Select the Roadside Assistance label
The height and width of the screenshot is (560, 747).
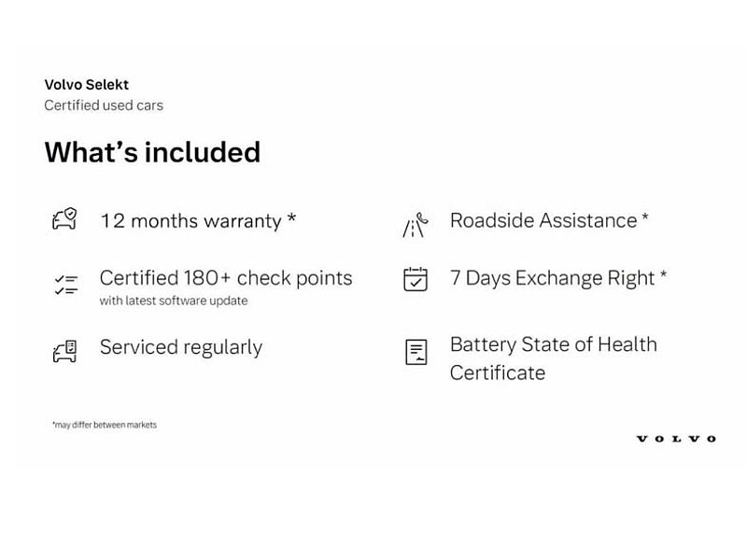(x=543, y=220)
